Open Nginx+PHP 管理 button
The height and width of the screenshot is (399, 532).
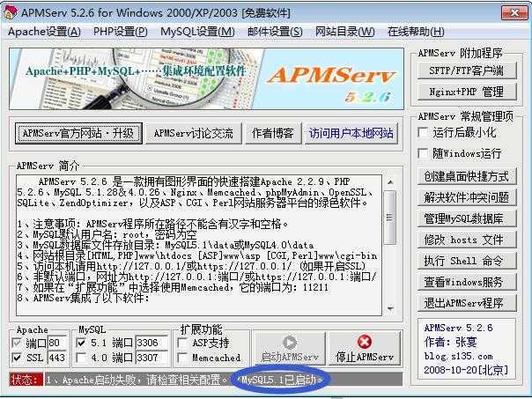467,92
